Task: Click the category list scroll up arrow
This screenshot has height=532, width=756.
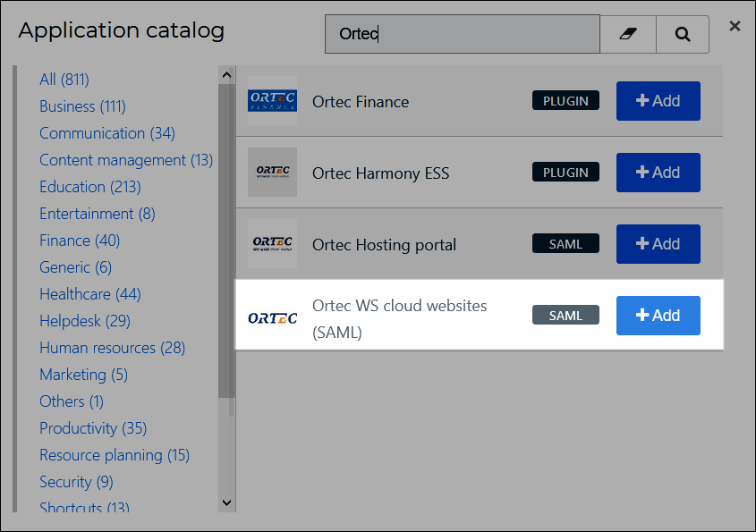Action: (x=226, y=75)
